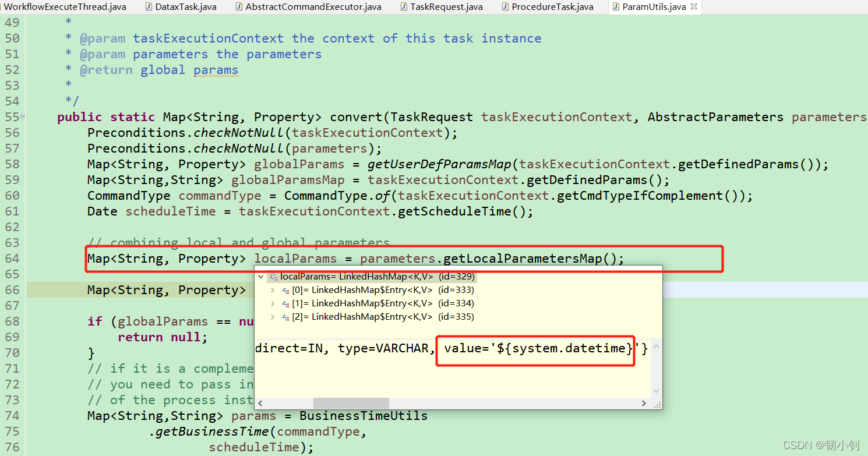This screenshot has height=456, width=868.
Task: Click 'scheduleTime' on line 76
Action: tap(254, 447)
